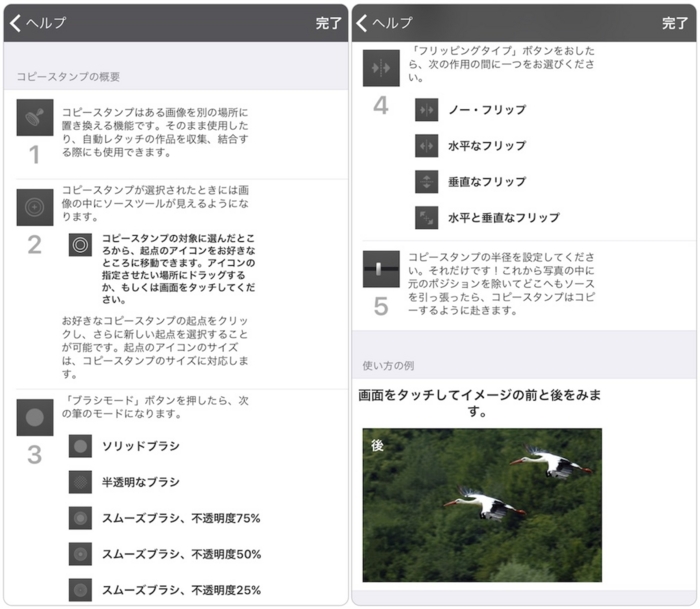Tap the 「ブラシモード」ボタン description text
This screenshot has width=700, height=609.
click(x=155, y=407)
